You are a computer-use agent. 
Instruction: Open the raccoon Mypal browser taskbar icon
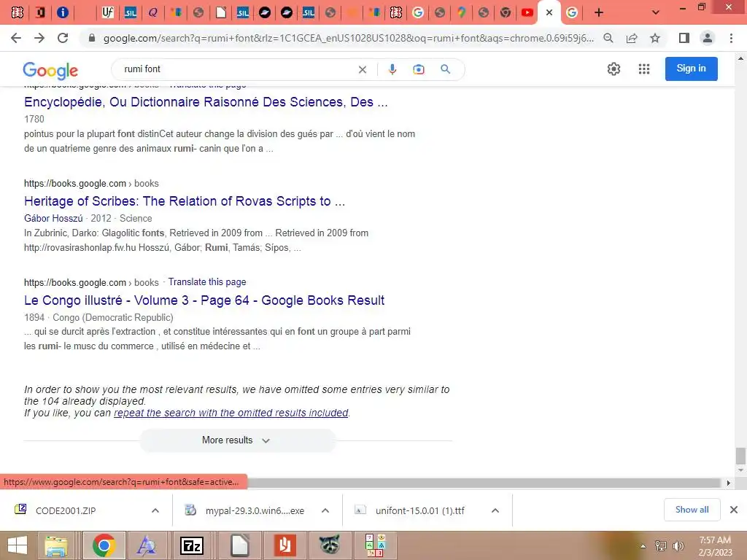[329, 545]
